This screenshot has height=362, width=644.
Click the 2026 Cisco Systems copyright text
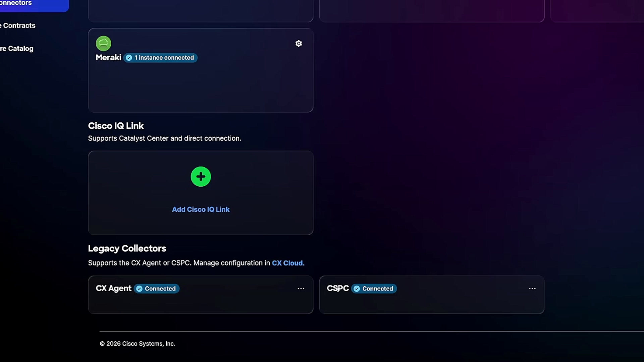138,344
